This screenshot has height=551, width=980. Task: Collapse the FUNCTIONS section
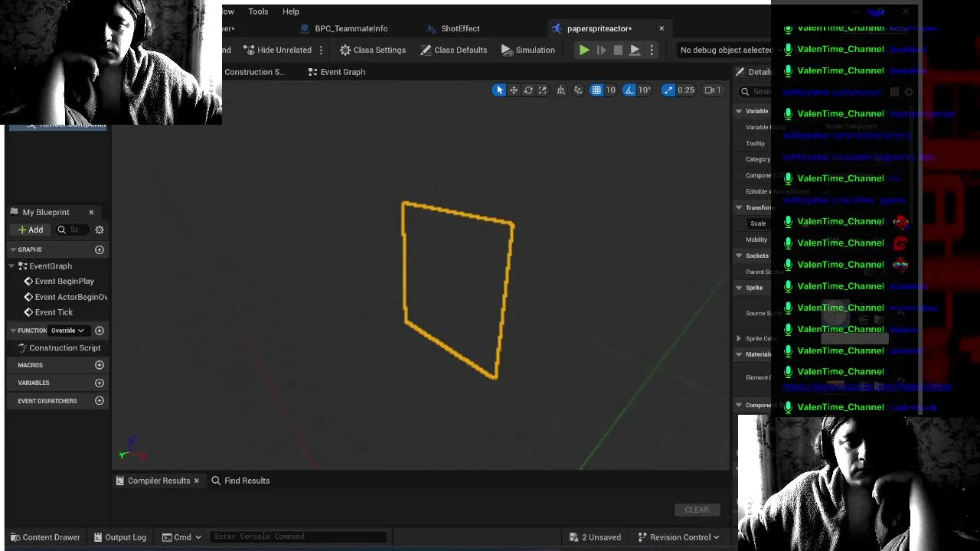click(x=13, y=331)
